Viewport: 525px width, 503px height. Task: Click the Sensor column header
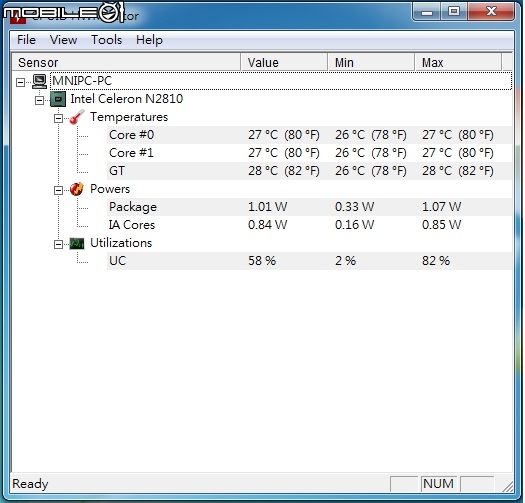[x=126, y=62]
